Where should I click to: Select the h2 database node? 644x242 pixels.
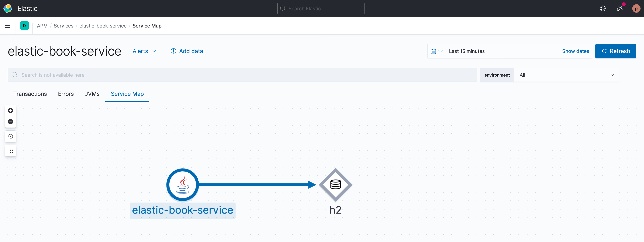point(335,185)
